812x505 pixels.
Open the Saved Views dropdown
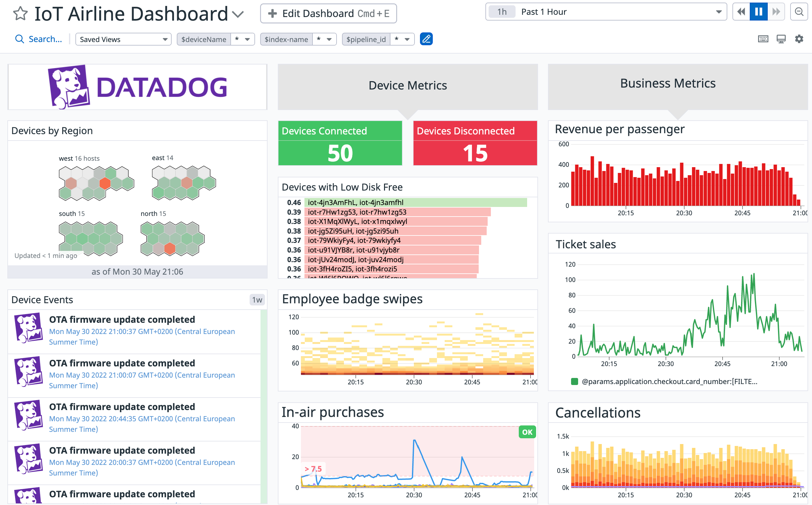pyautogui.click(x=123, y=39)
